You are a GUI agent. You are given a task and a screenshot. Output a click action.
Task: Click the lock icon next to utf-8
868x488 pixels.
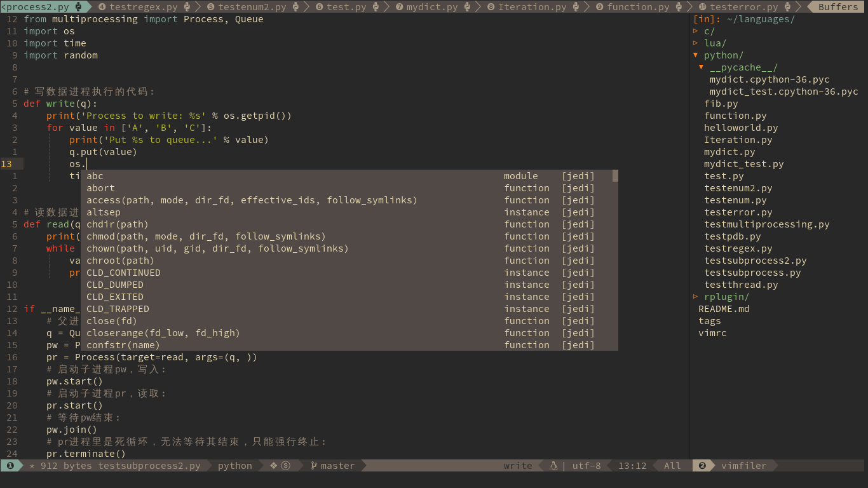pos(553,465)
